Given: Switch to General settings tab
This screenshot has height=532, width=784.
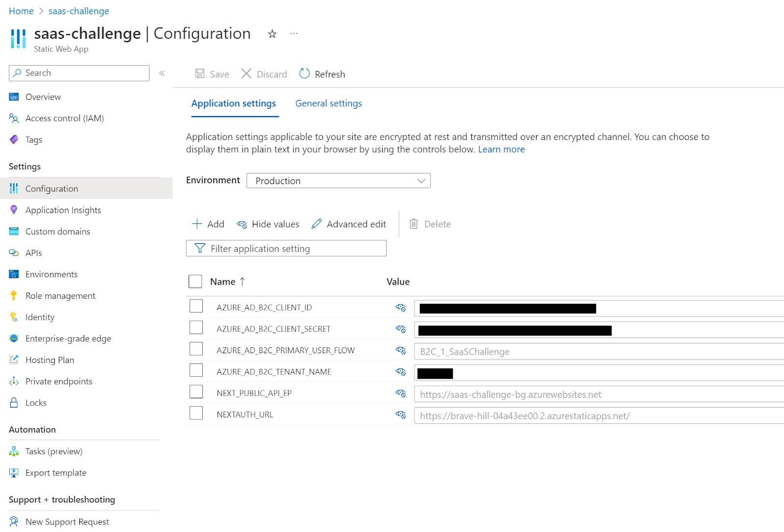Looking at the screenshot, I should (x=328, y=103).
